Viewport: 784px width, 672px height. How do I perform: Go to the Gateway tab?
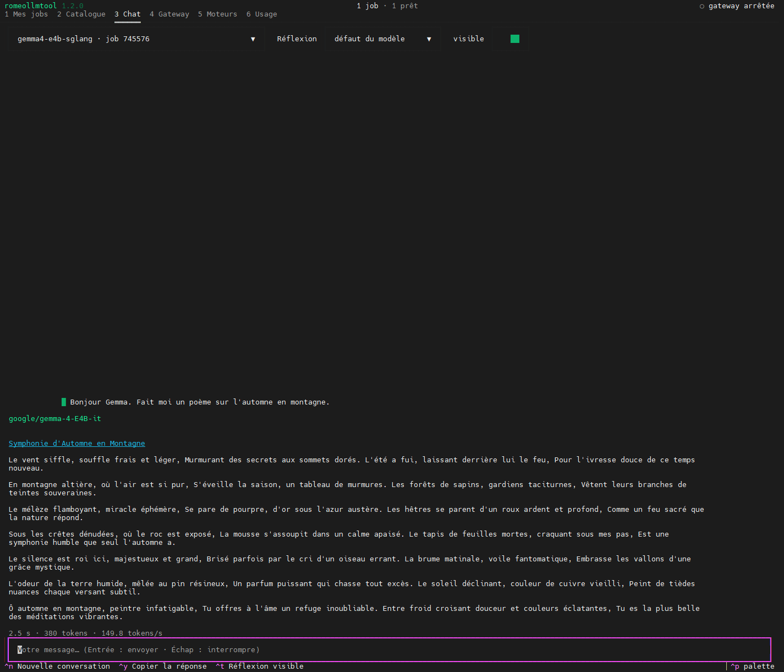[169, 14]
